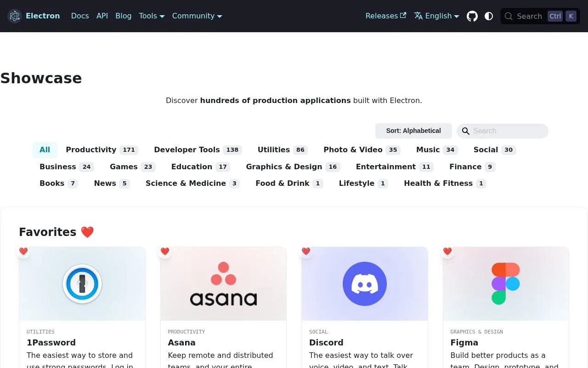588x368 pixels.
Task: Filter by Science & Medicine category
Action: 193,184
